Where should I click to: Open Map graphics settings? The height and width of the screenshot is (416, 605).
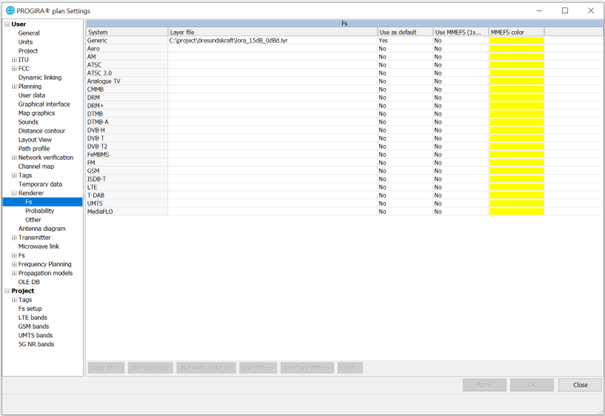point(37,113)
